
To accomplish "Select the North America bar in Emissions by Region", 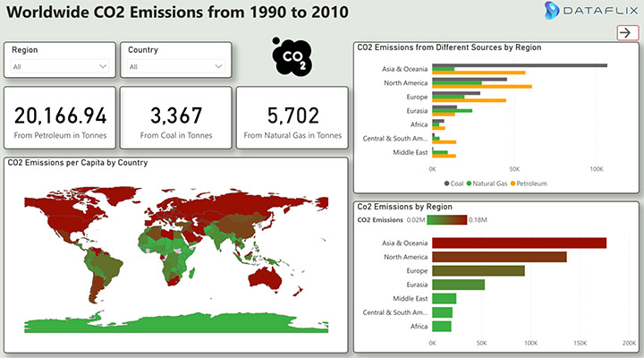I will [x=499, y=257].
